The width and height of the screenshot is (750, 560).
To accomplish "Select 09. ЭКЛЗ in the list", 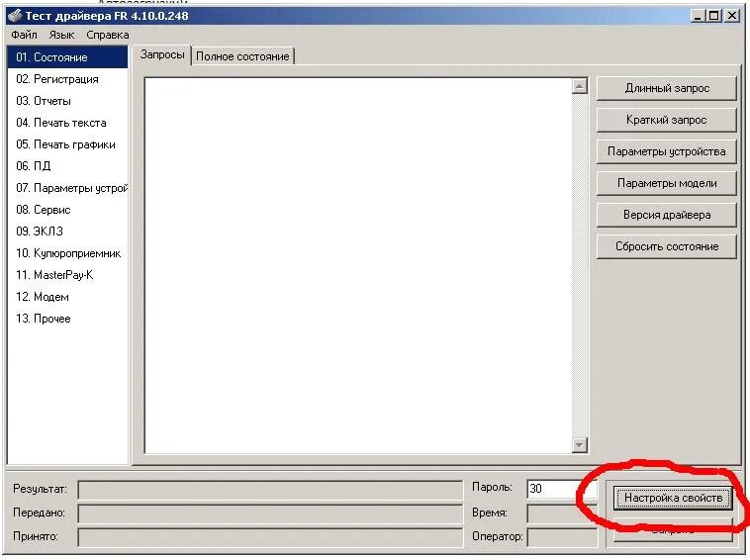I will (x=68, y=232).
